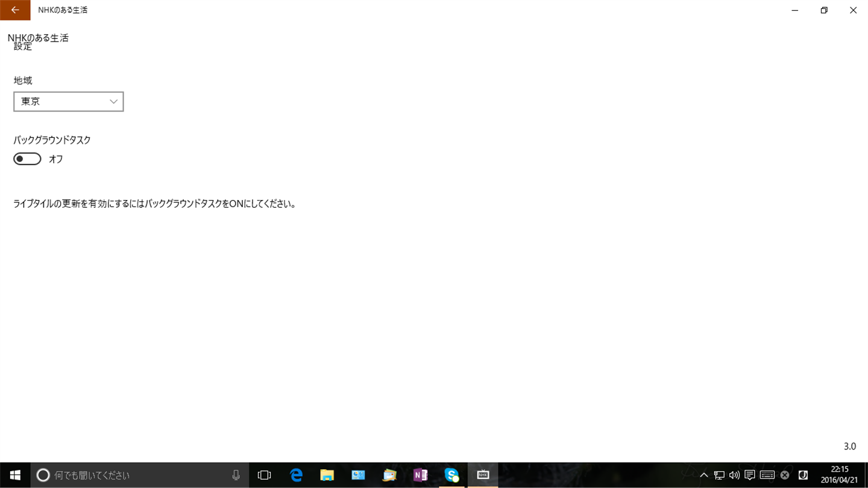The image size is (868, 488).
Task: Go back using the orange back arrow
Action: [15, 10]
